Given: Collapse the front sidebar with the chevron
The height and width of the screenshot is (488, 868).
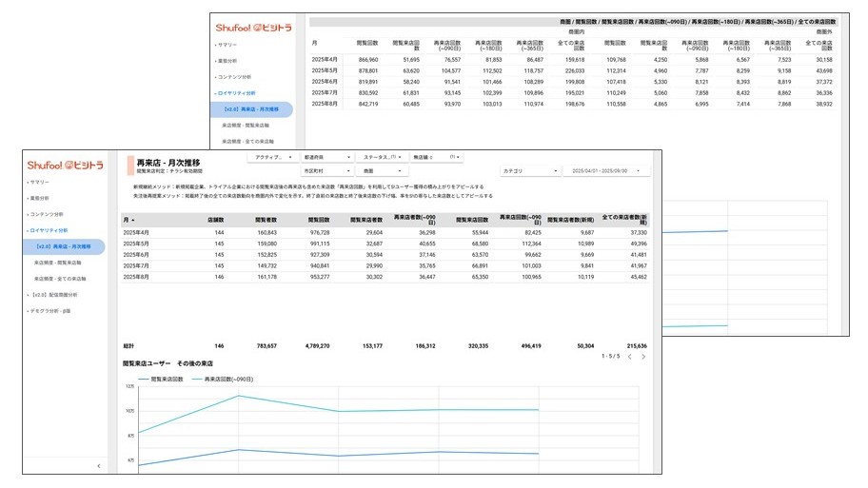Looking at the screenshot, I should [98, 465].
